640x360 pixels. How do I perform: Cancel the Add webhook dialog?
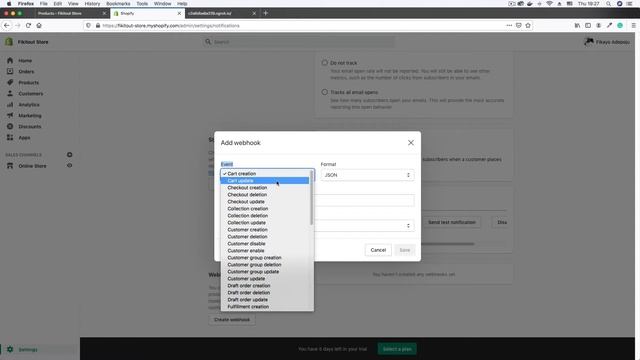[x=378, y=250]
